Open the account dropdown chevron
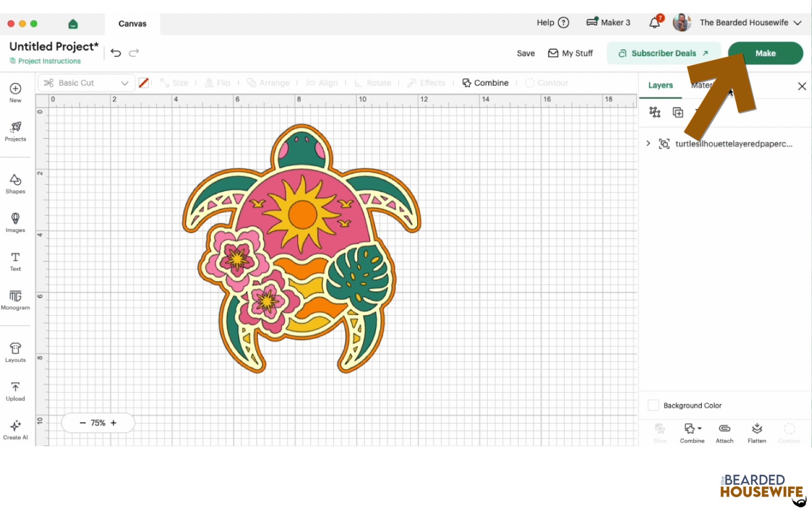Screen dimensions: 812x516 click(x=798, y=23)
